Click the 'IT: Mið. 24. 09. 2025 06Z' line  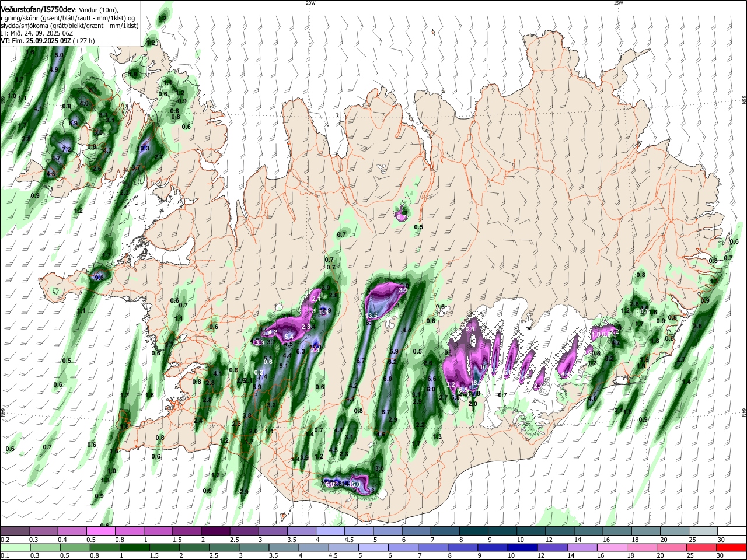coord(36,33)
